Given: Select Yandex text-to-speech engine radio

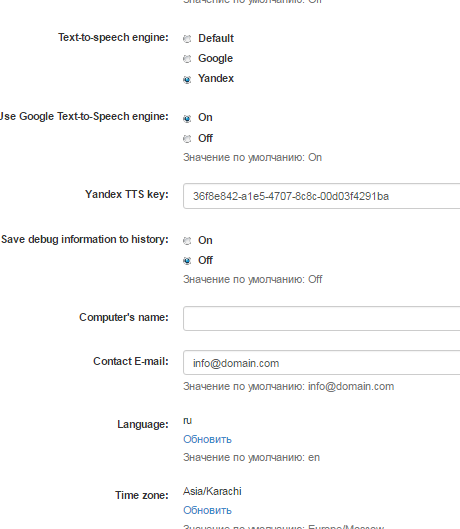Looking at the screenshot, I should tap(187, 79).
